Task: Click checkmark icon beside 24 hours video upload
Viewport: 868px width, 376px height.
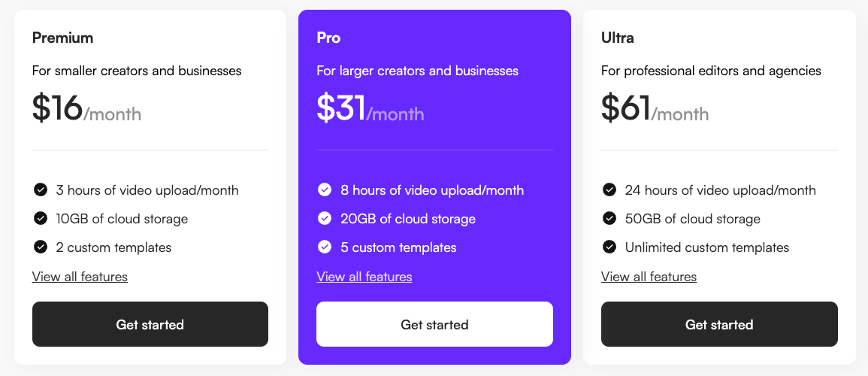Action: [x=609, y=190]
